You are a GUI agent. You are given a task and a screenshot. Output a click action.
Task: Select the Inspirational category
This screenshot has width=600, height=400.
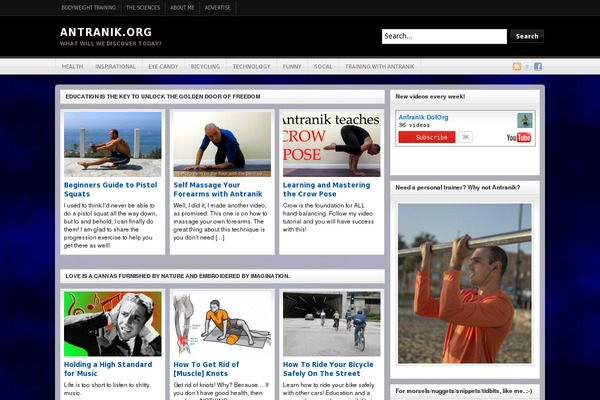115,66
